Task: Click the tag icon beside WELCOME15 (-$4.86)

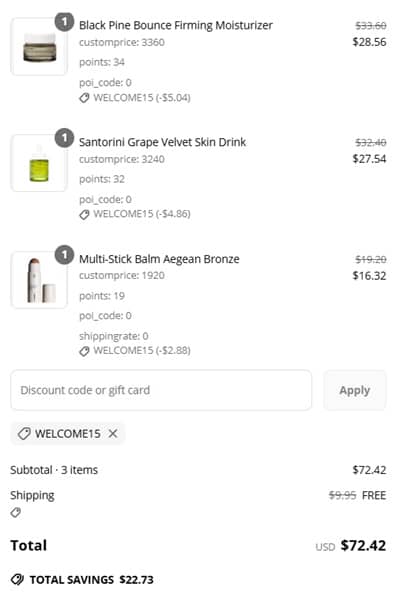Action: click(84, 214)
